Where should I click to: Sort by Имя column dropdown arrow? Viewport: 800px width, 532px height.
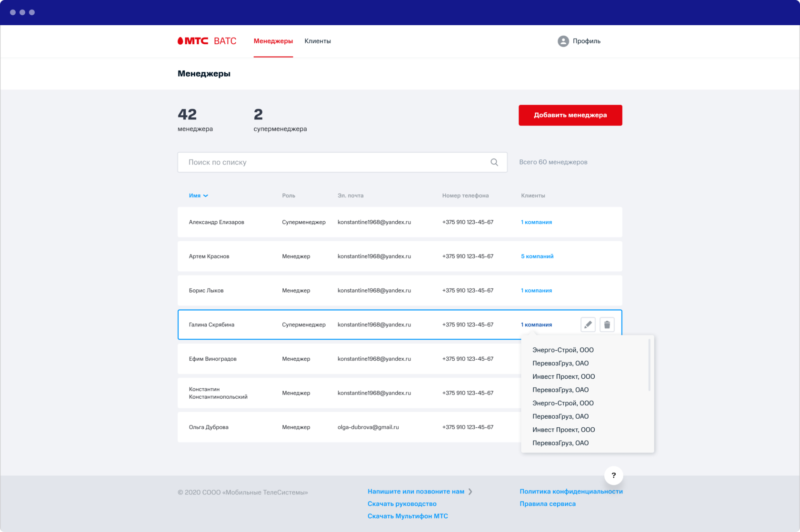[x=206, y=196]
